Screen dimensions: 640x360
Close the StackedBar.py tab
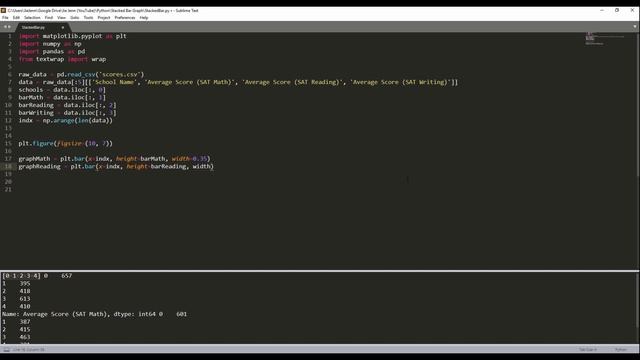[63, 27]
